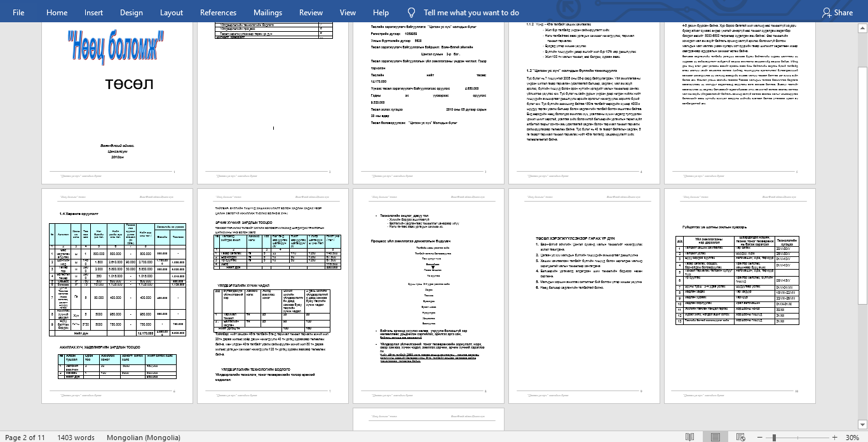Open word count via '1403 words'
The image size is (868, 442).
click(76, 437)
